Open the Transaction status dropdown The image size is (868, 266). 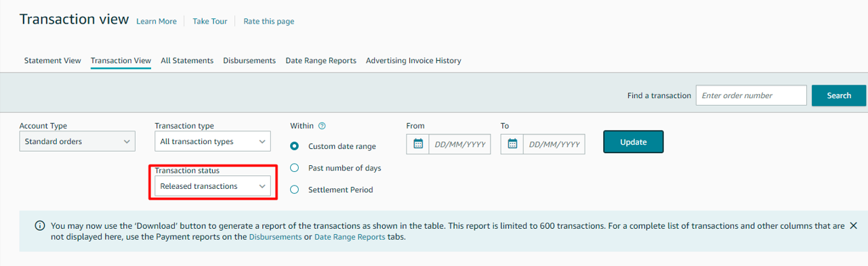click(213, 186)
